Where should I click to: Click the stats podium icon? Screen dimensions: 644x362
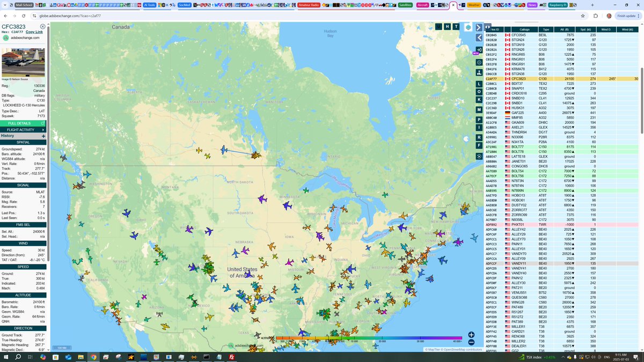tap(479, 72)
